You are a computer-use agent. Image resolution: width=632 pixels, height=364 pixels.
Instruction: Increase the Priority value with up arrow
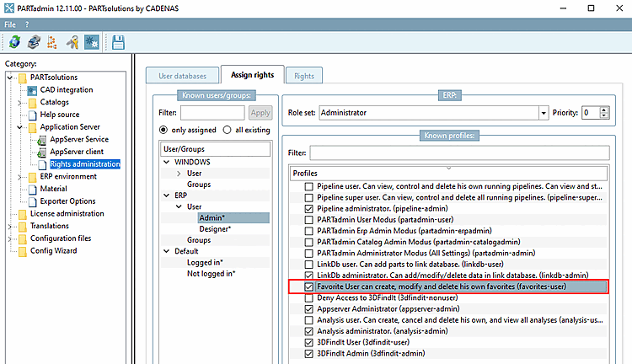tap(604, 110)
